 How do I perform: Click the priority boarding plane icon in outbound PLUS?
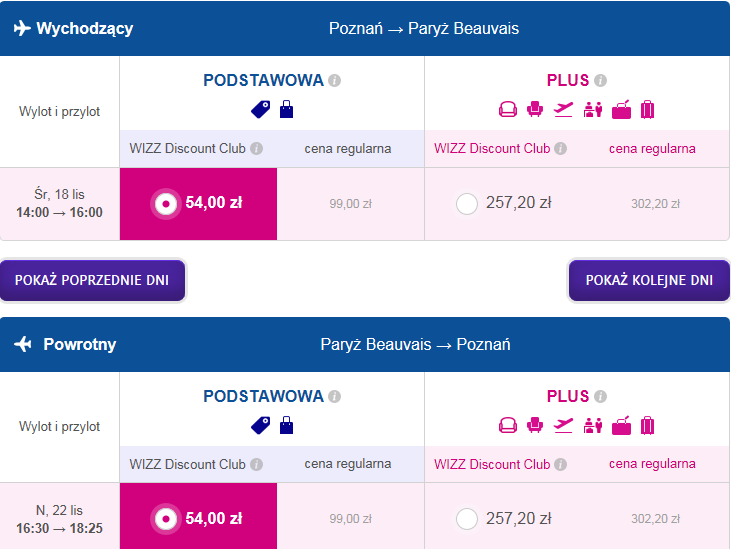coord(563,110)
